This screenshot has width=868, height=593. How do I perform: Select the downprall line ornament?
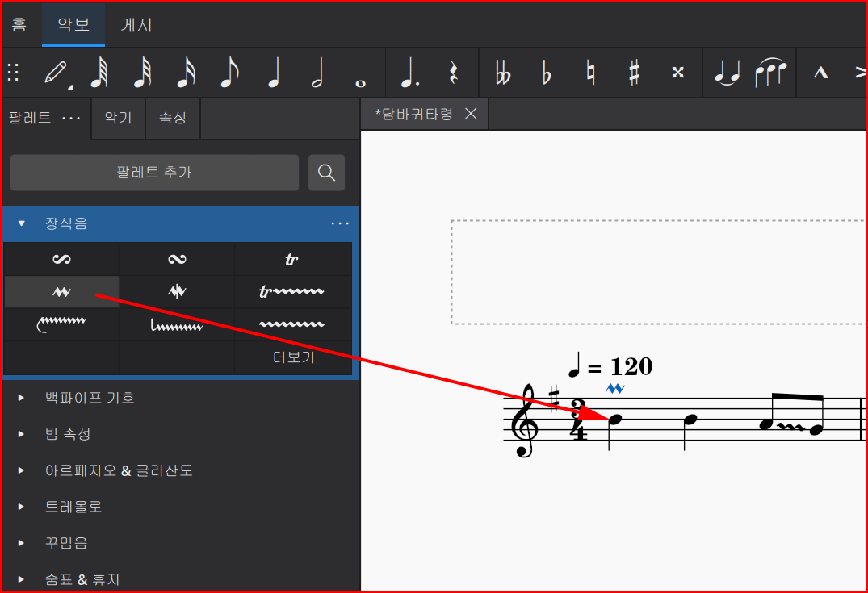(x=177, y=324)
